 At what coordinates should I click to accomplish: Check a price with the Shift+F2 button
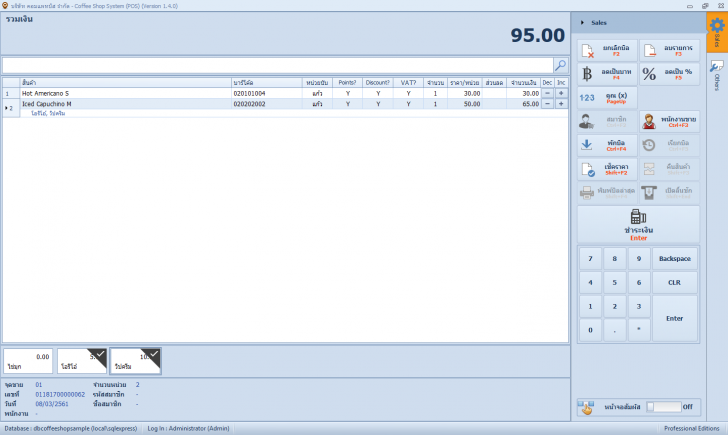(x=607, y=169)
